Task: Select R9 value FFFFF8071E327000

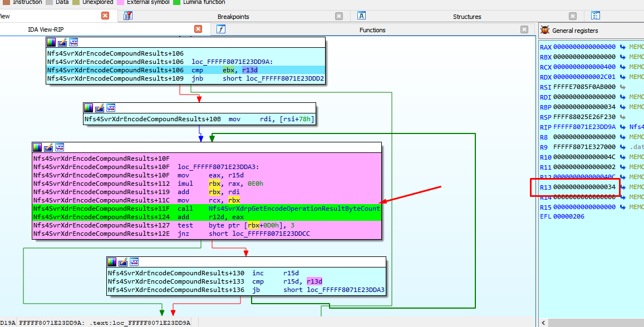Action: tap(584, 147)
